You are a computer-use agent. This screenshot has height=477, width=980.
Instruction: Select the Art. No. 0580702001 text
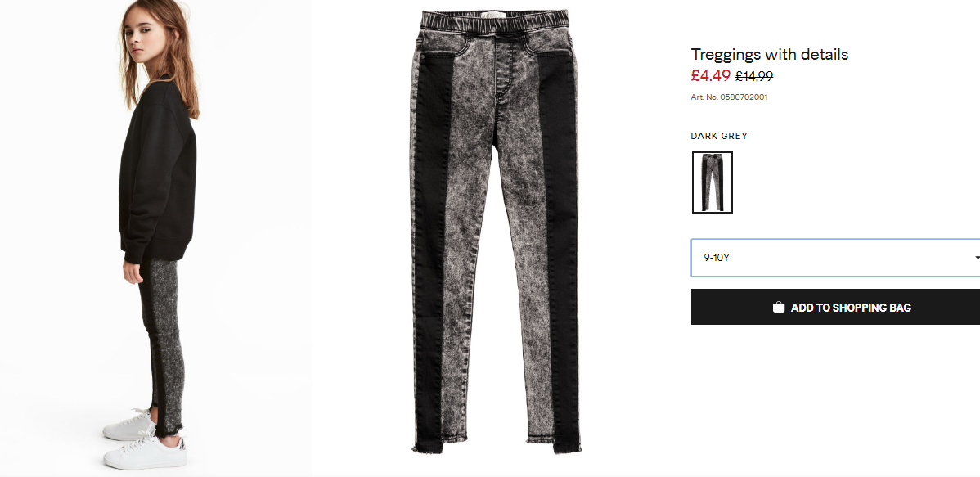coord(729,97)
